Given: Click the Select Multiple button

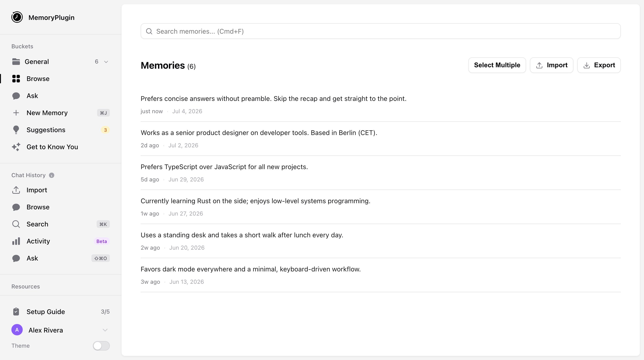Looking at the screenshot, I should [x=497, y=65].
